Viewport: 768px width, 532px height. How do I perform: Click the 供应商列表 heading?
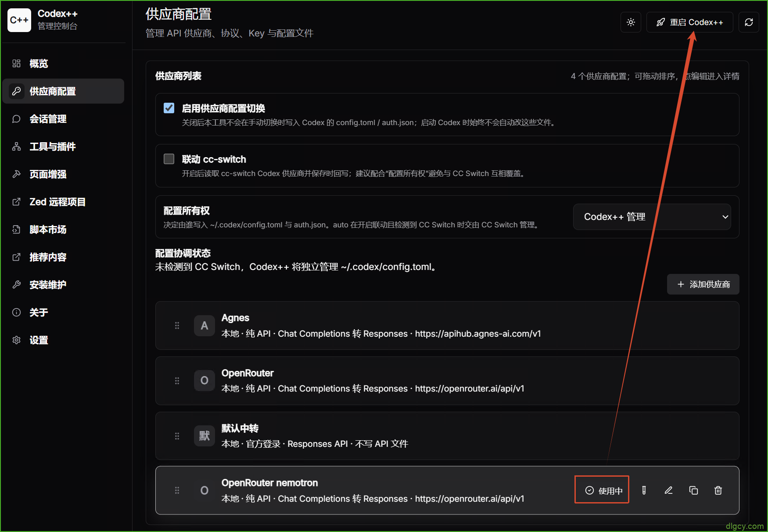178,76
